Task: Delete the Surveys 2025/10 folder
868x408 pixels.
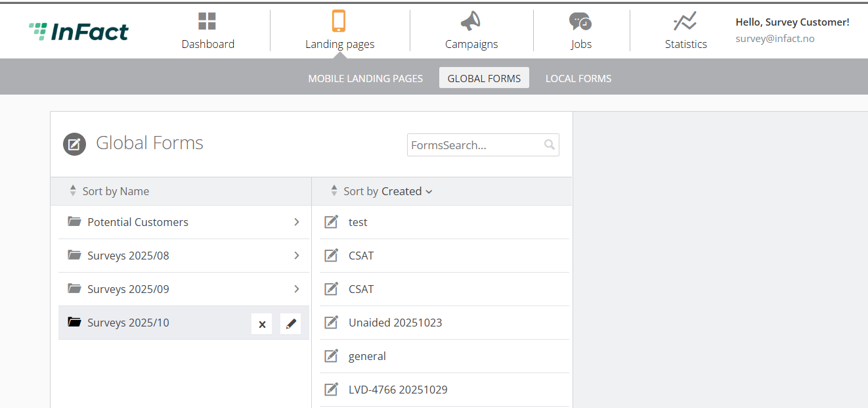Action: click(262, 324)
